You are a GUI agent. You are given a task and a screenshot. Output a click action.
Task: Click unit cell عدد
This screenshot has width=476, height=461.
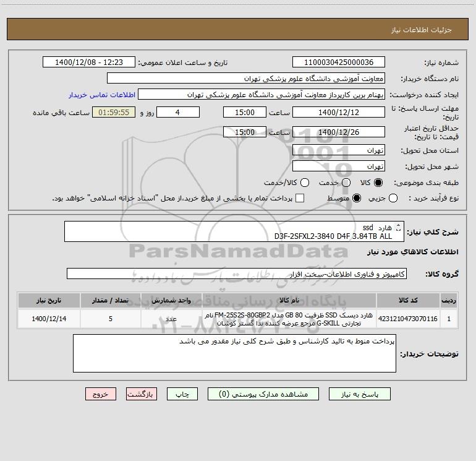171,319
